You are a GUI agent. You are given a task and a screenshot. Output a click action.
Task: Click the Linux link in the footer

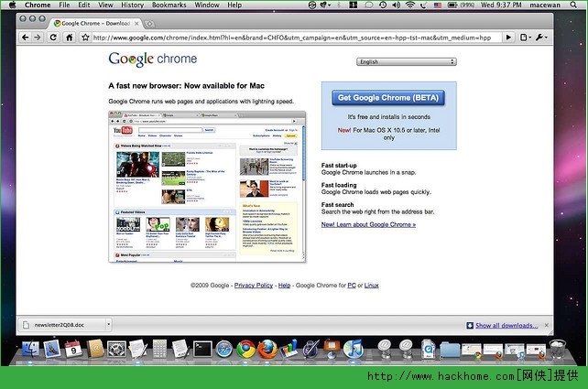(371, 286)
